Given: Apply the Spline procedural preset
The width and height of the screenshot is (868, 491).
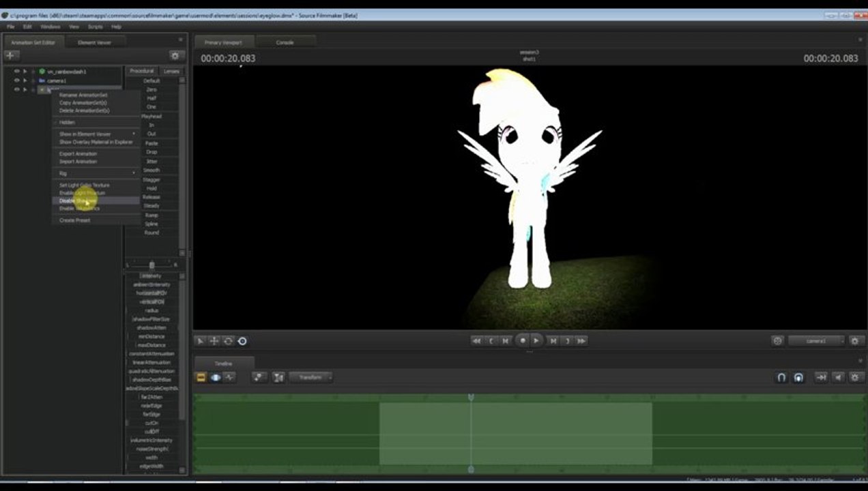Looking at the screenshot, I should 151,224.
